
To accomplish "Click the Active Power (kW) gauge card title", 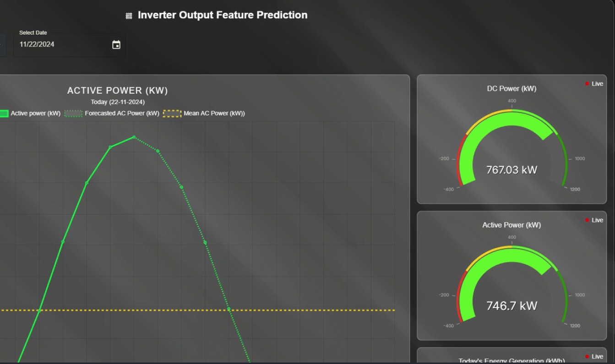I will [512, 225].
